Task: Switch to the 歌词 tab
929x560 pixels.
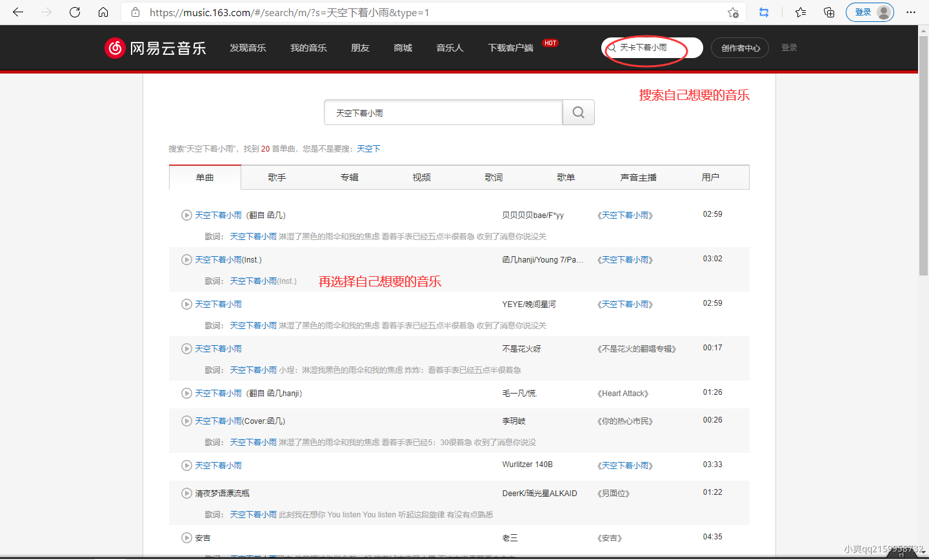Action: (x=494, y=177)
